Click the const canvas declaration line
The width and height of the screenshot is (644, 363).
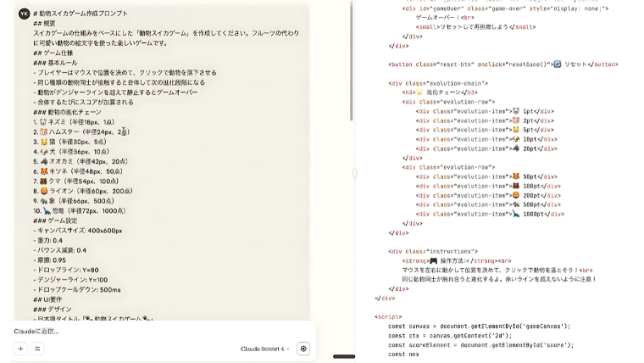(479, 326)
